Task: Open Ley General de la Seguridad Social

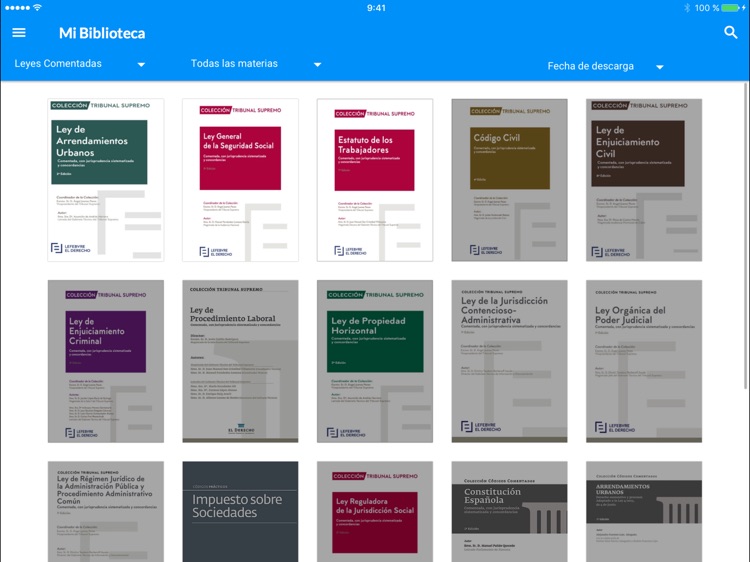Action: 240,180
